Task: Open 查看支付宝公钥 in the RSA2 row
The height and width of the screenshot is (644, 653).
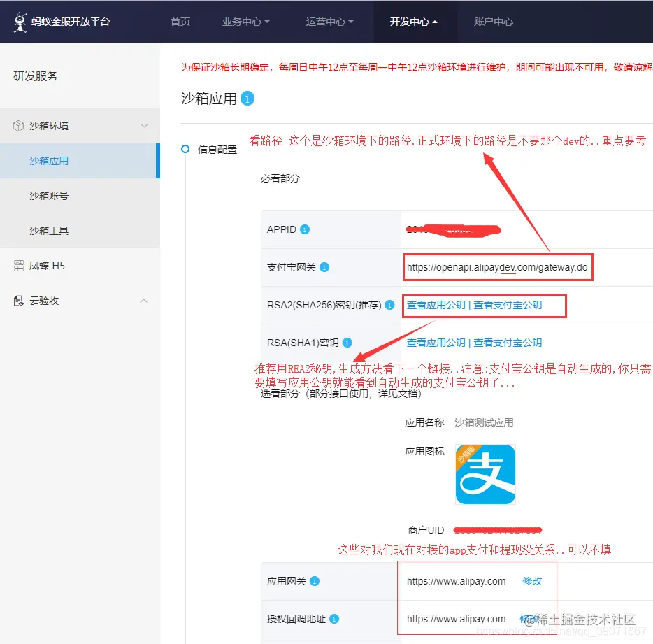Action: tap(508, 305)
